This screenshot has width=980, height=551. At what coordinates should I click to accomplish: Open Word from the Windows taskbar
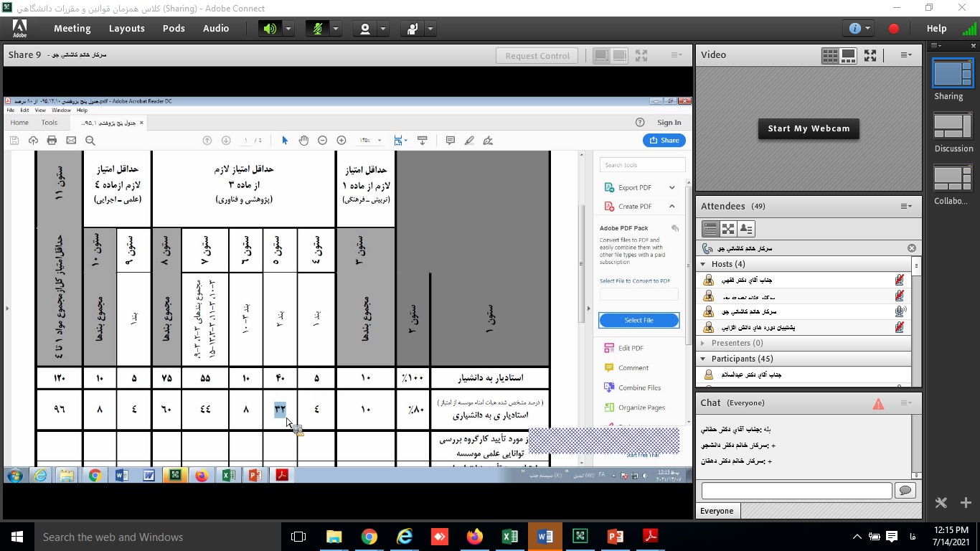545,537
